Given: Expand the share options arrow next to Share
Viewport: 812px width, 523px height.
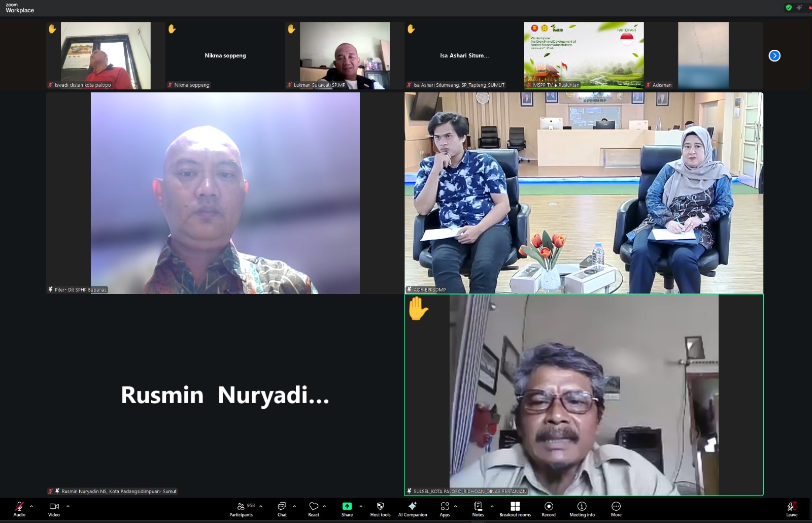Looking at the screenshot, I should point(361,506).
